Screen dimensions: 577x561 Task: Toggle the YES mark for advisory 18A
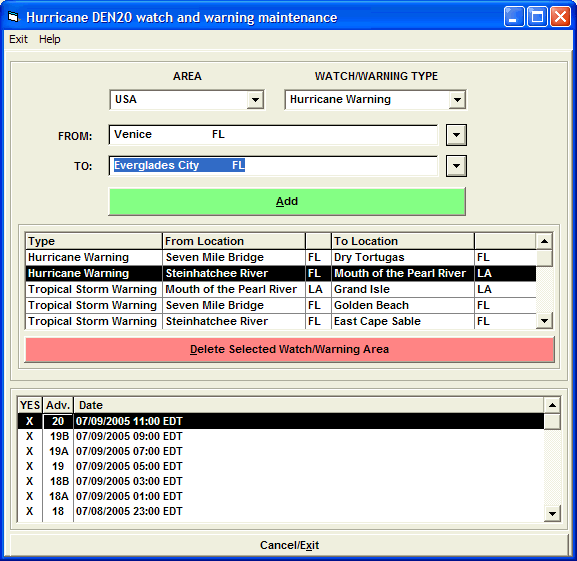pyautogui.click(x=29, y=496)
